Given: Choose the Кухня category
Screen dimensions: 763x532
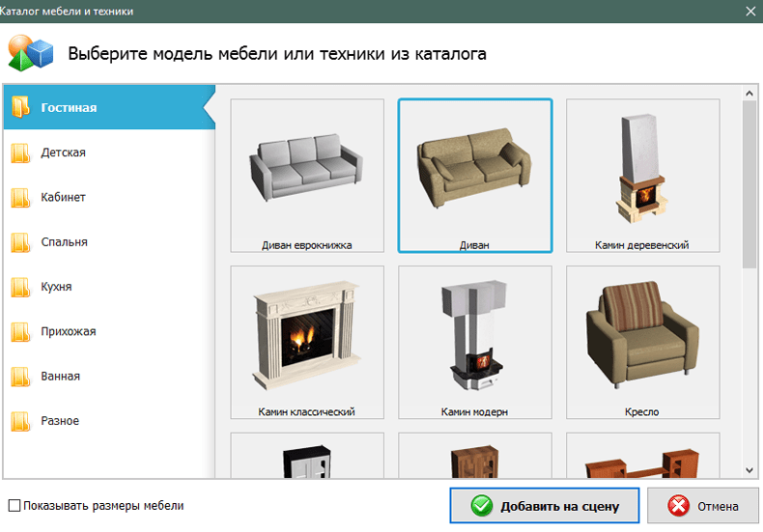Looking at the screenshot, I should click(56, 287).
